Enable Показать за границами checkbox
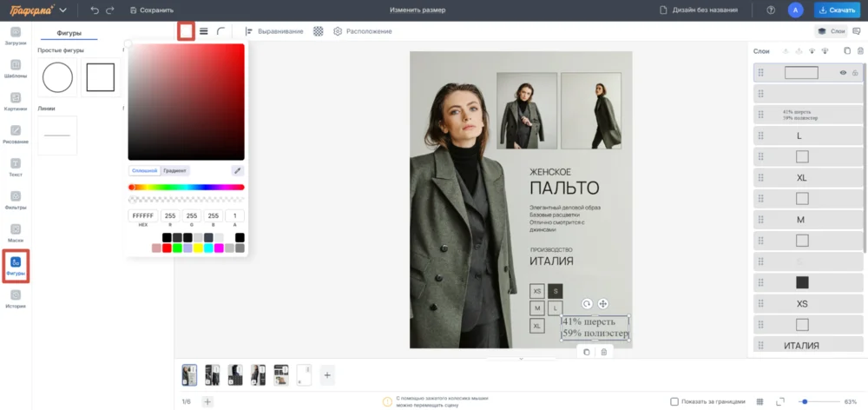 [x=675, y=401]
